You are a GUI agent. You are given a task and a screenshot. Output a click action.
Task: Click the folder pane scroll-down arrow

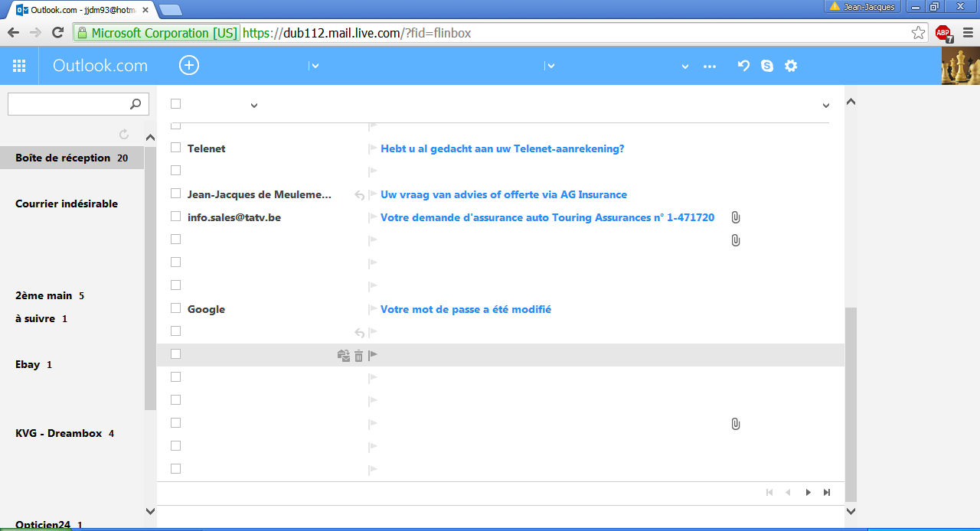pyautogui.click(x=150, y=511)
